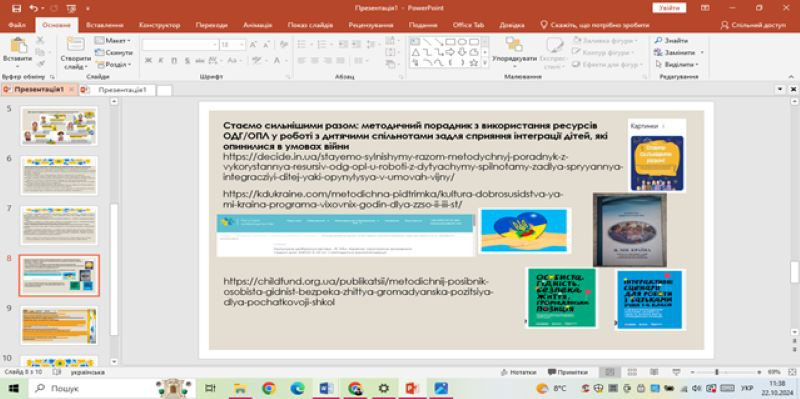Switch to Slide Show (Показ слайдів) tab
The width and height of the screenshot is (800, 399).
pyautogui.click(x=310, y=25)
